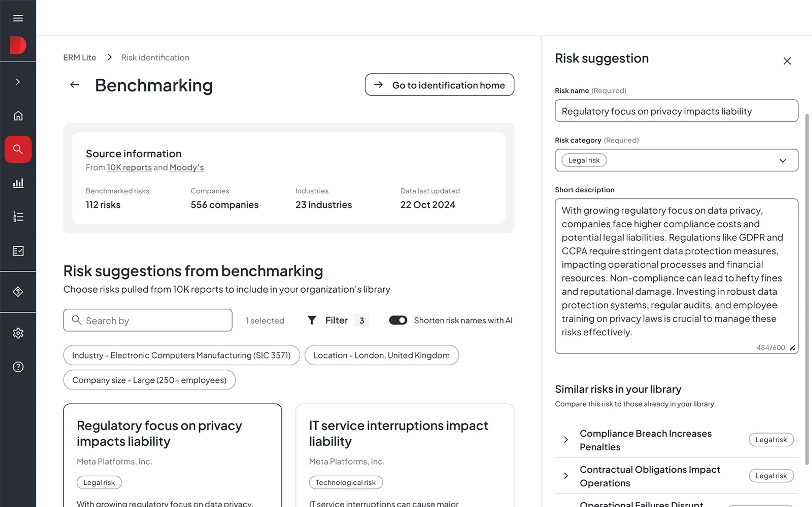Screen dimensions: 812x507
Task: Toggle Shorten risk names with AI
Action: pyautogui.click(x=398, y=320)
